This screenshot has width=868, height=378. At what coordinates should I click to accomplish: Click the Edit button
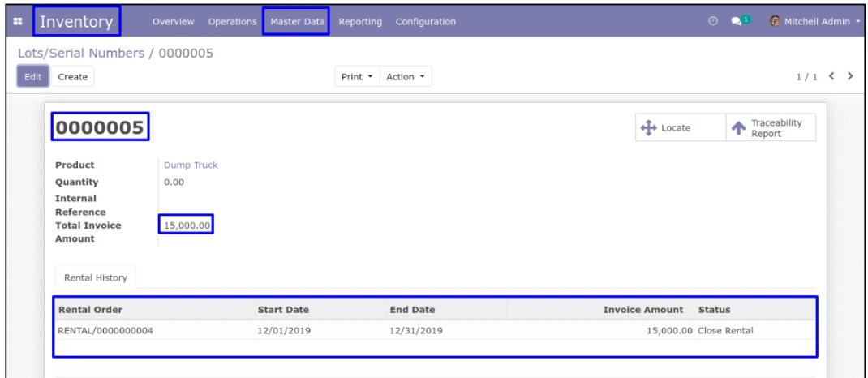[x=32, y=77]
